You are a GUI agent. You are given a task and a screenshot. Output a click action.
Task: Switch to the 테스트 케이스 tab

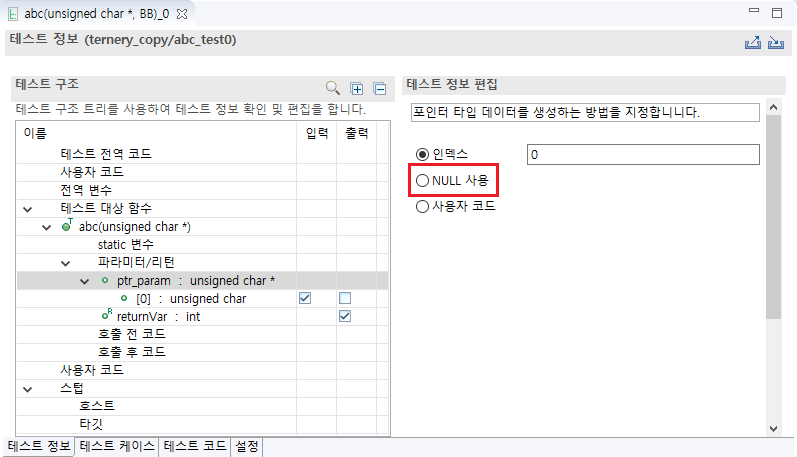pyautogui.click(x=117, y=446)
